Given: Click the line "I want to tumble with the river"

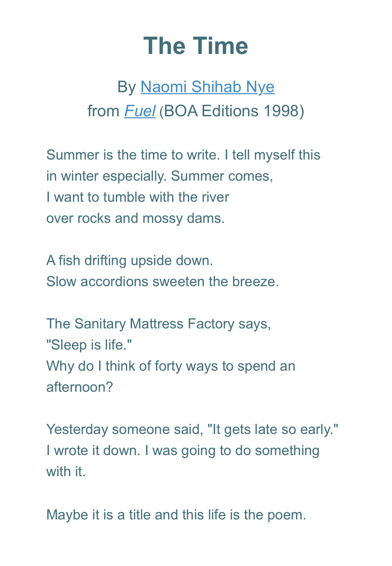Looking at the screenshot, I should pos(137,197).
